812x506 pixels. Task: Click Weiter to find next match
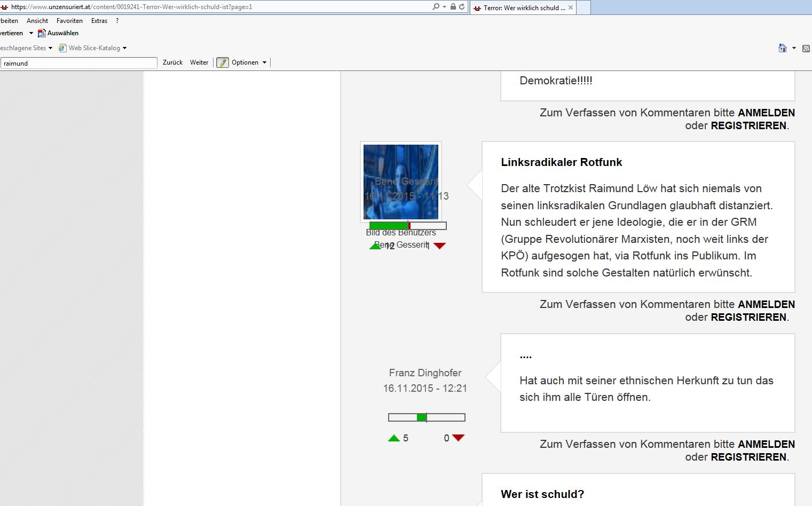(x=199, y=62)
